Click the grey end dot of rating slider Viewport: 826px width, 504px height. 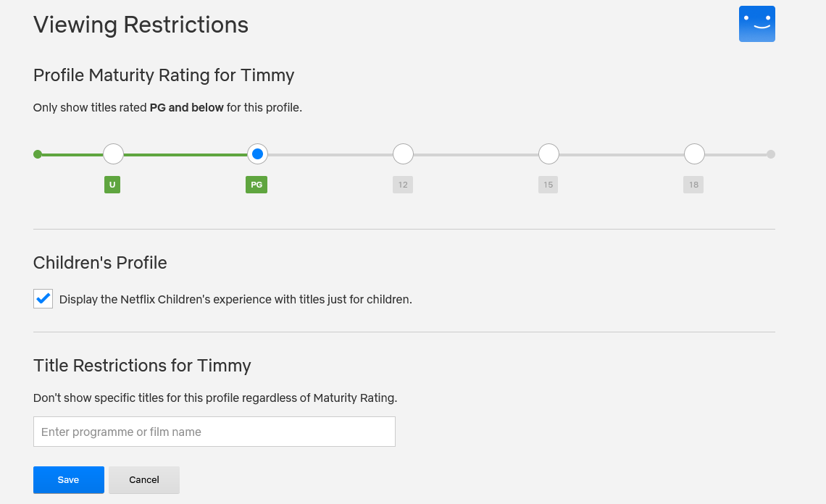coord(771,154)
